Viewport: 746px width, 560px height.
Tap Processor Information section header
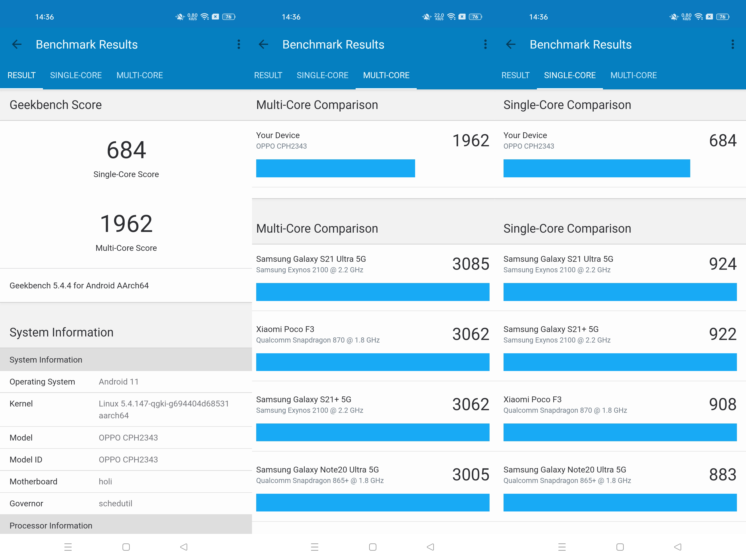pos(126,525)
